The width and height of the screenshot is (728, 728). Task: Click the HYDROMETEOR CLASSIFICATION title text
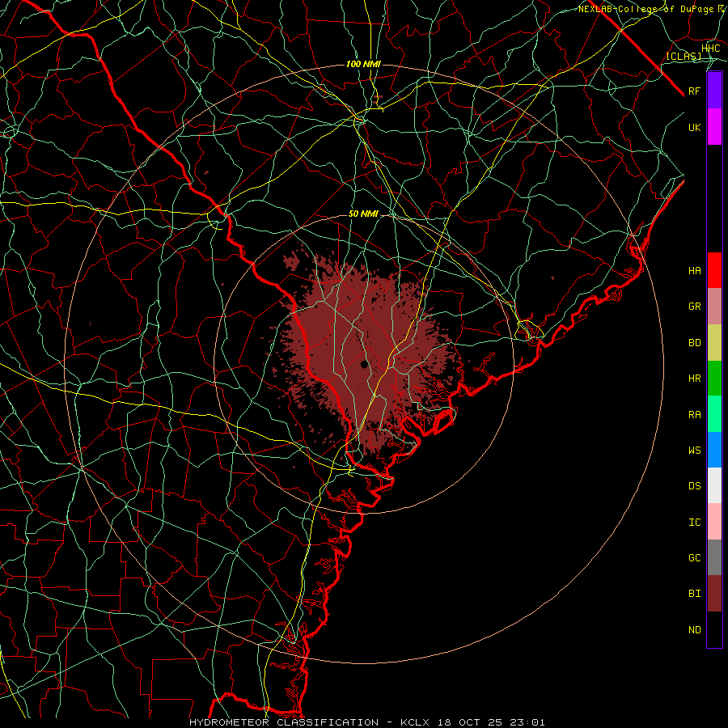pos(284,722)
